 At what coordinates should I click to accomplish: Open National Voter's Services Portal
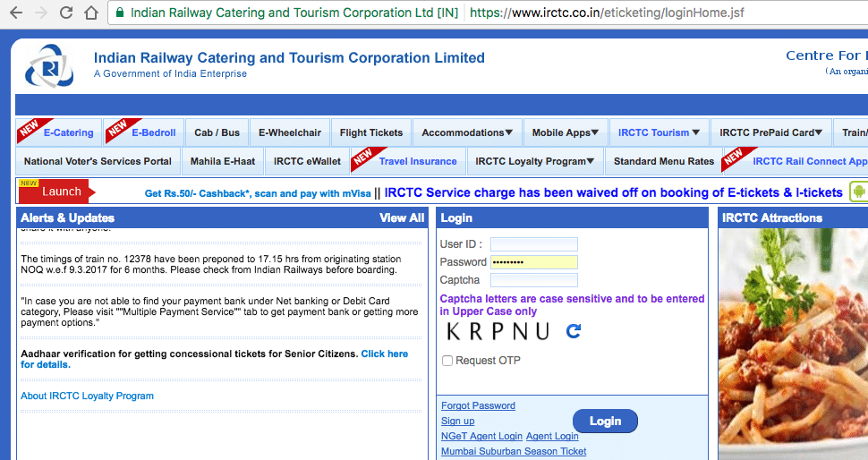[98, 162]
